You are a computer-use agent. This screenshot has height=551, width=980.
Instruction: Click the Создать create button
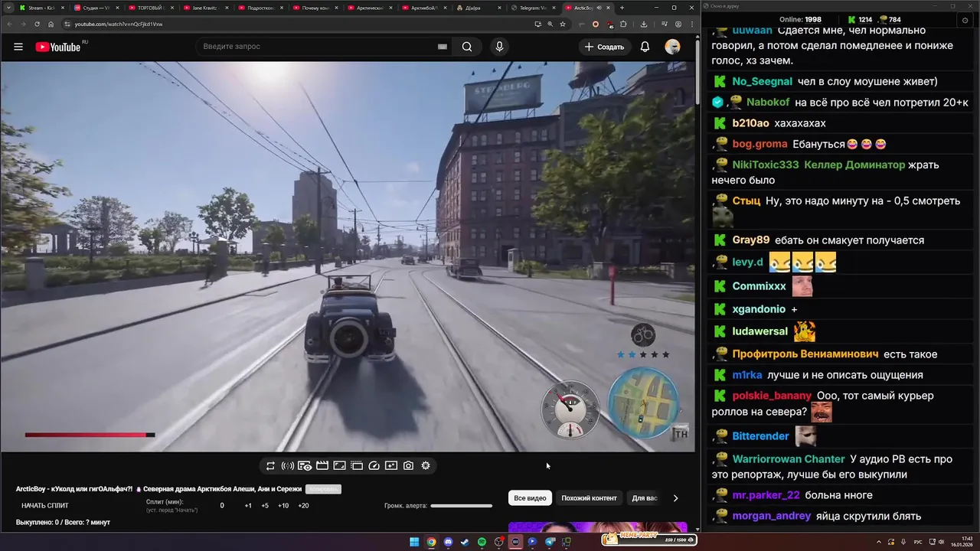tap(604, 47)
